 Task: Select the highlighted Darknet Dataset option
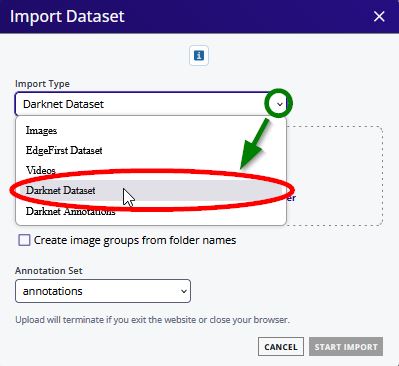click(x=151, y=190)
